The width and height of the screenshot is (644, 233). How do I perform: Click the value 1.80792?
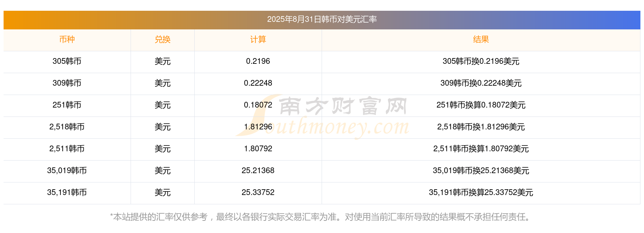click(258, 149)
